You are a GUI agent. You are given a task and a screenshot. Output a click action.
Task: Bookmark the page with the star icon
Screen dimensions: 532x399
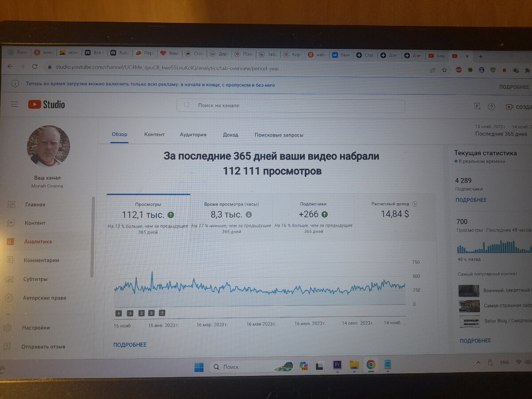click(x=444, y=70)
